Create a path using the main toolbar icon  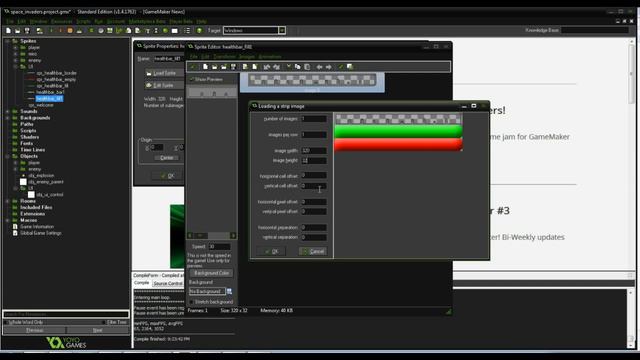[119, 31]
